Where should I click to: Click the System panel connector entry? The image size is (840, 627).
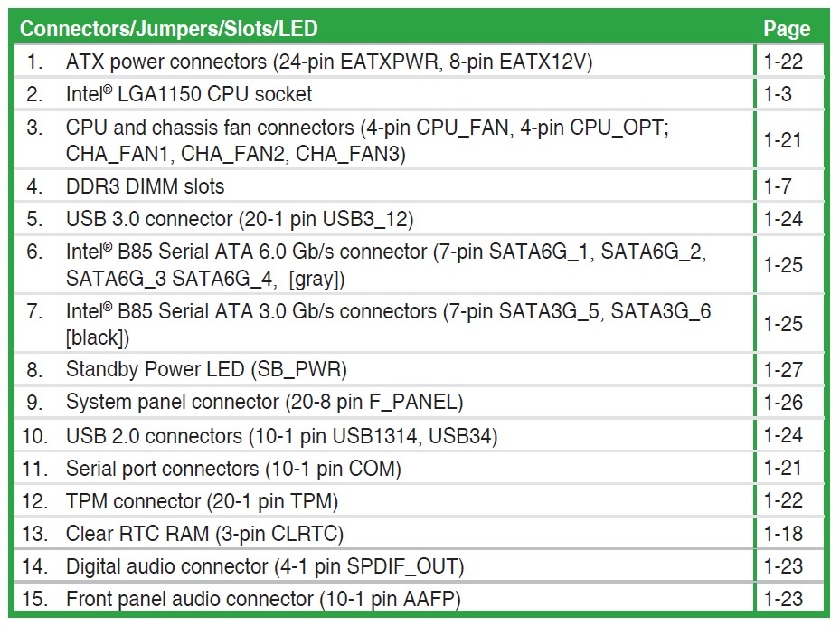(x=264, y=402)
